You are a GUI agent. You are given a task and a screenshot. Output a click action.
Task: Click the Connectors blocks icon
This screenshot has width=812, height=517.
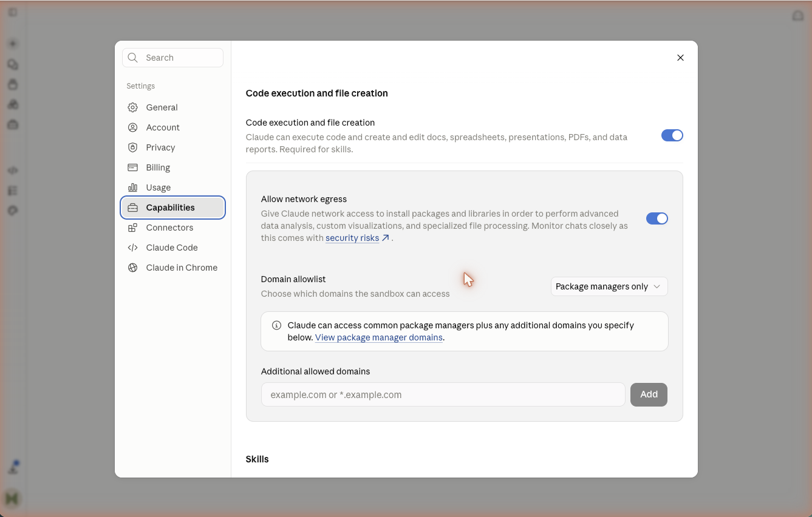132,228
